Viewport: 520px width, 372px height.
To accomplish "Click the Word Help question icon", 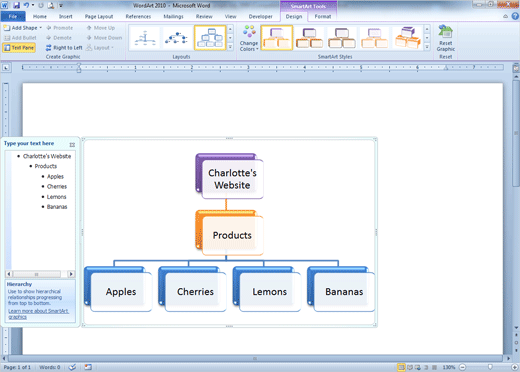I will tap(515, 16).
